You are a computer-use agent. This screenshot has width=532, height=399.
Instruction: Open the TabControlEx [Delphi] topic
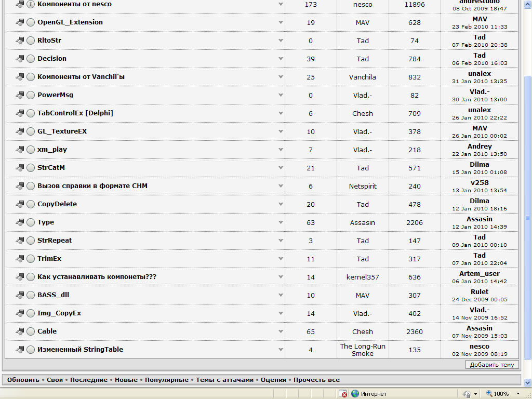click(75, 113)
